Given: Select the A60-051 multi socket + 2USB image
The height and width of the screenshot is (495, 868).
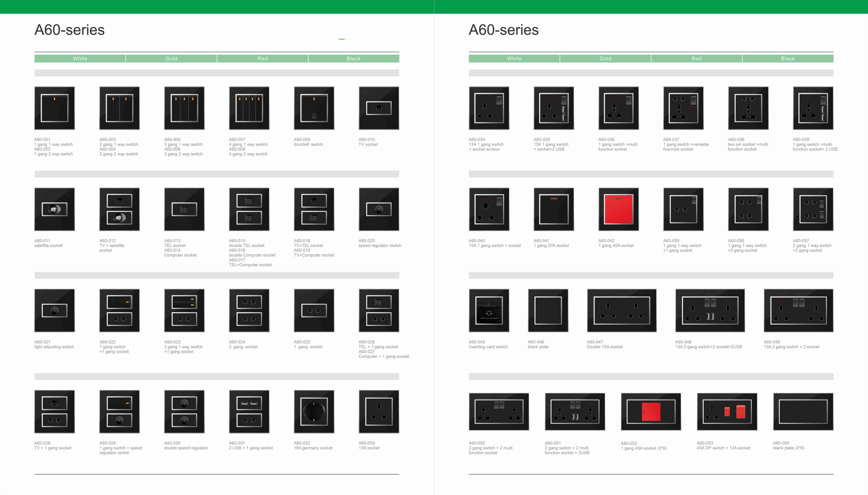Looking at the screenshot, I should pyautogui.click(x=575, y=412).
